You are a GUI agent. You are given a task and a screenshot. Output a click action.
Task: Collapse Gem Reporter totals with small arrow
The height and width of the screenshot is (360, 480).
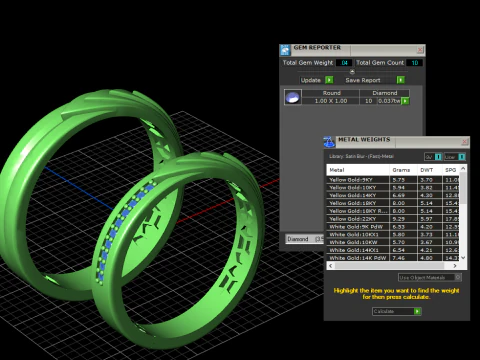(x=352, y=71)
